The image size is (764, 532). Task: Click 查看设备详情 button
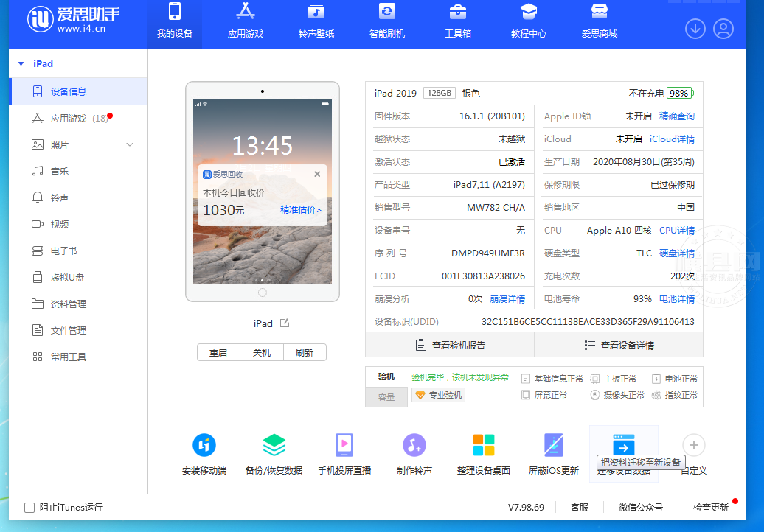click(x=619, y=345)
